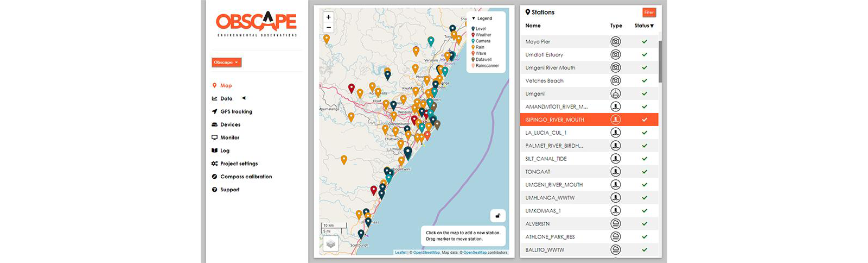Click the camera icon in Vetches Beach row
Screen dimensions: 868x263
615,80
